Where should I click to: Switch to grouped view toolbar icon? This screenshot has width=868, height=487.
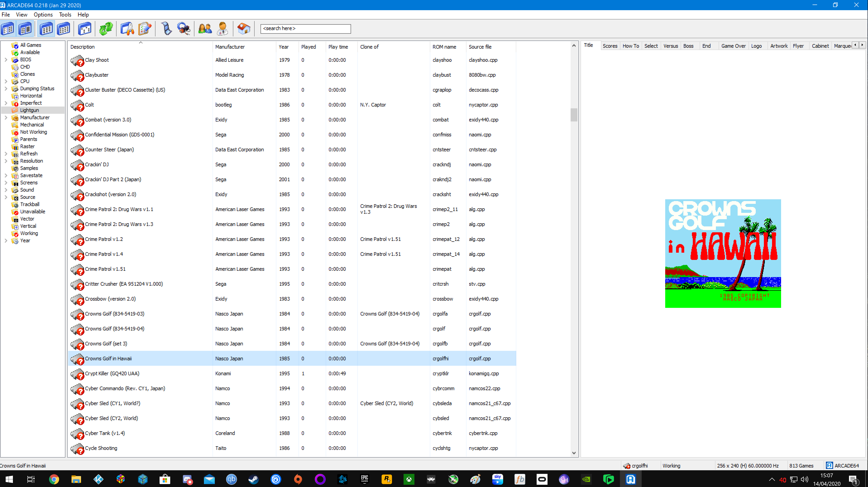coord(64,29)
